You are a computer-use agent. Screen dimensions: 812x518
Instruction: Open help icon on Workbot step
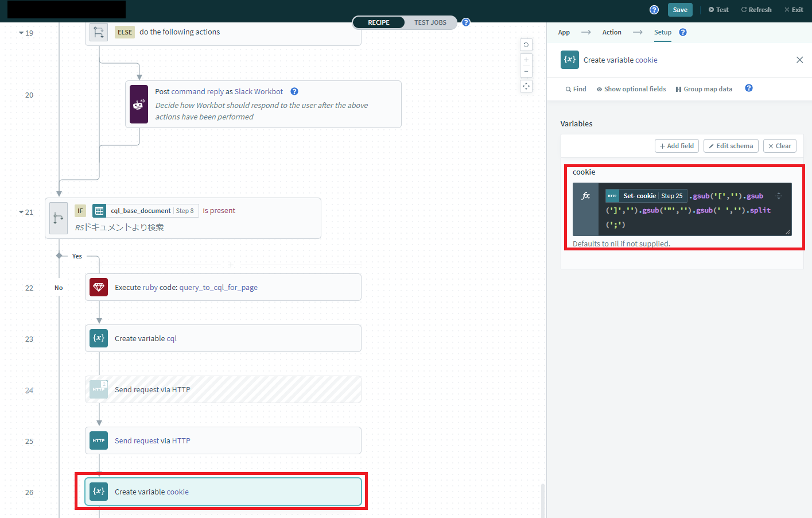coord(294,91)
